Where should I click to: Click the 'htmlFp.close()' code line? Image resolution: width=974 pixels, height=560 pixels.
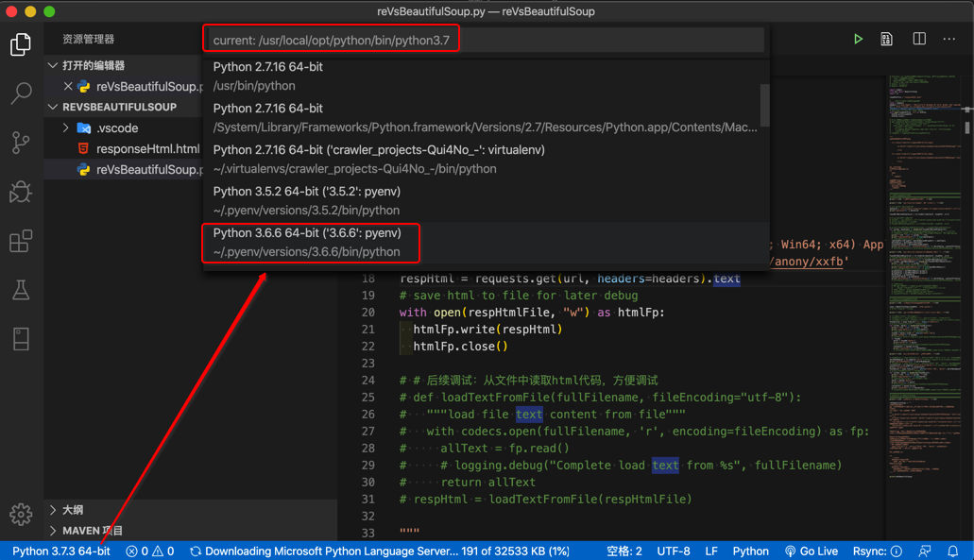[x=460, y=347]
